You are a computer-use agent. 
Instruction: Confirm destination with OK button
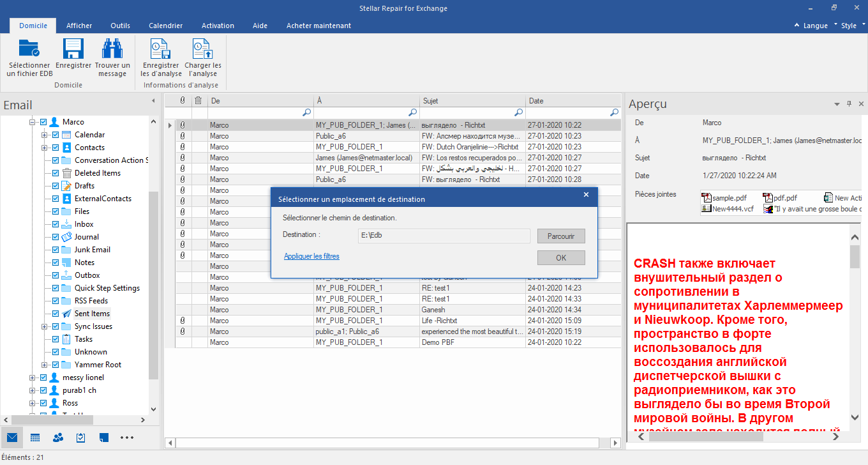click(x=561, y=258)
